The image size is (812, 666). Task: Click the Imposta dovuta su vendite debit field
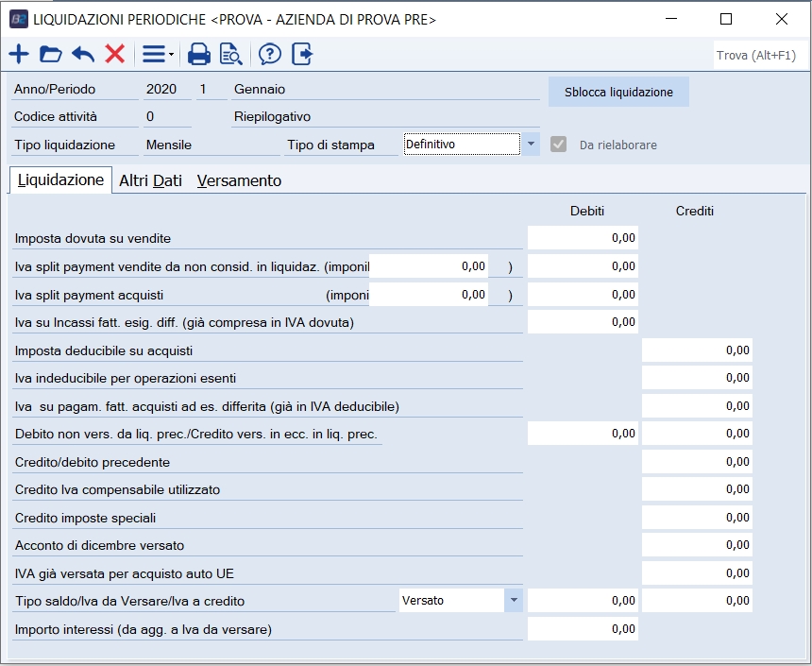(x=583, y=239)
